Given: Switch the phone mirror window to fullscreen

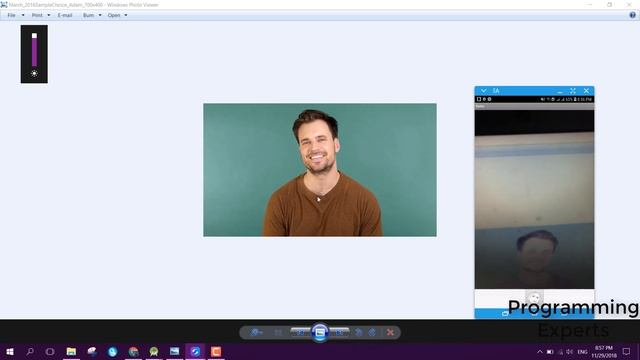Looking at the screenshot, I should click(x=573, y=91).
